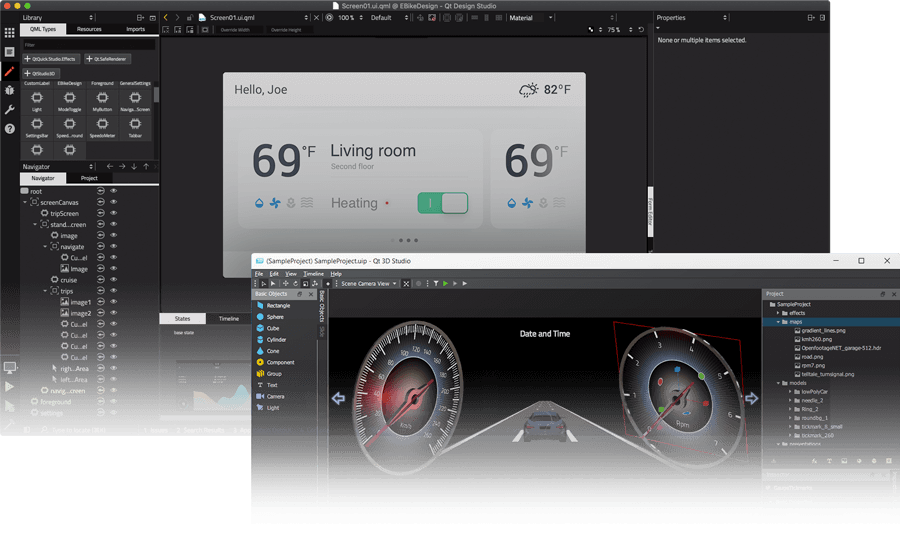Open the Timeline menu in 3D Studio
The width and height of the screenshot is (900, 544).
313,273
